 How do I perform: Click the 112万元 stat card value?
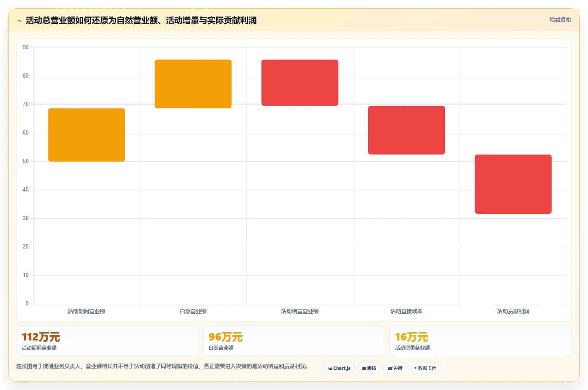tap(41, 337)
